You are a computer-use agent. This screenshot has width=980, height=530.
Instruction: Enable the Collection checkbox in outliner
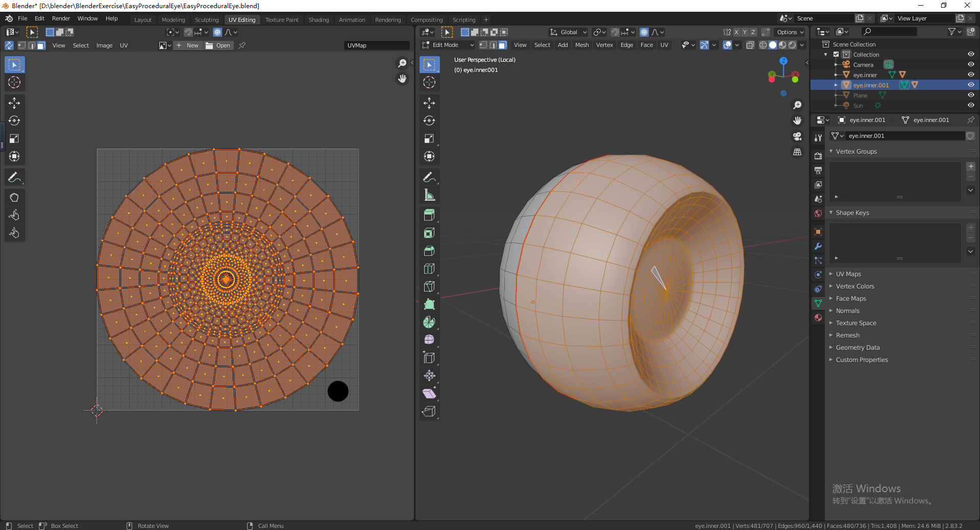point(836,55)
